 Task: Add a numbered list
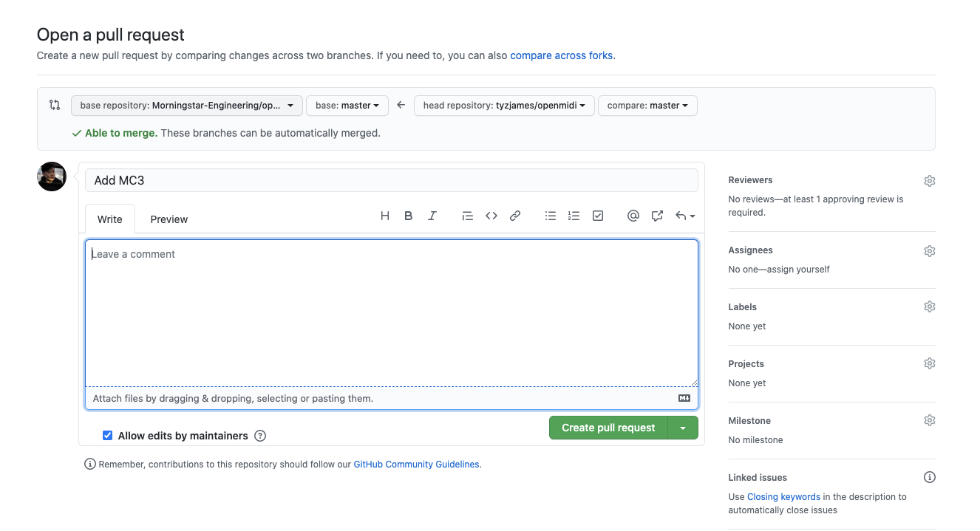[x=574, y=216]
